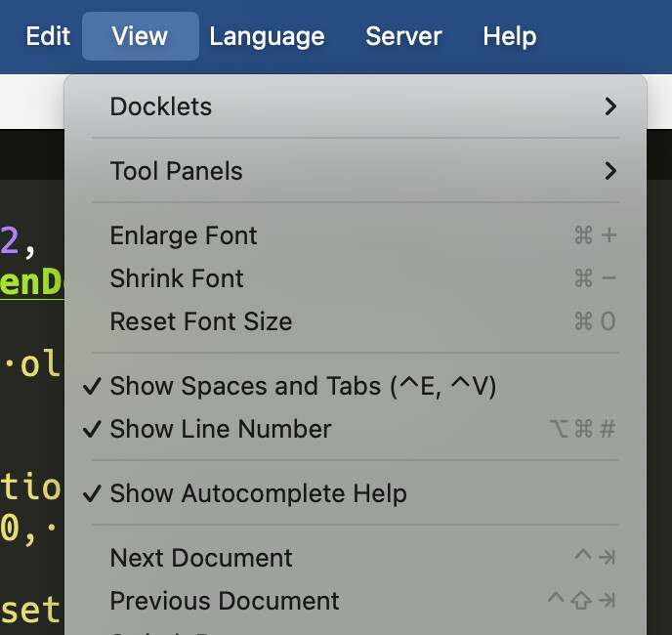This screenshot has height=635, width=672.
Task: Select the Tool Panels menu entry
Action: tap(177, 171)
